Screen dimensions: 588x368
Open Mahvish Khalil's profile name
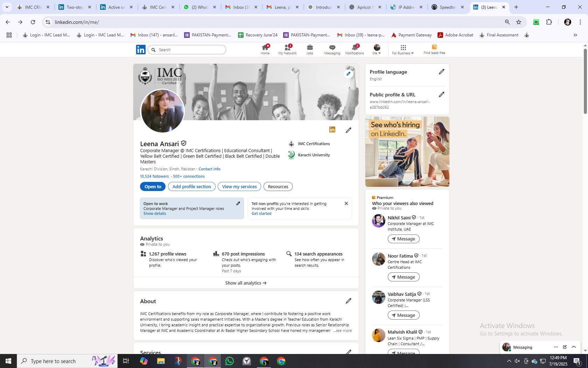402,332
